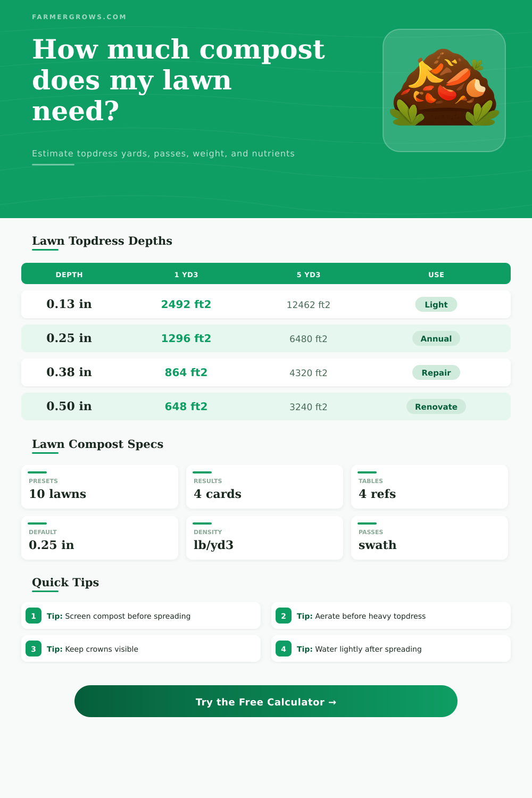532x798 pixels.
Task: Select the 0.50 in depth cell
Action: point(69,406)
